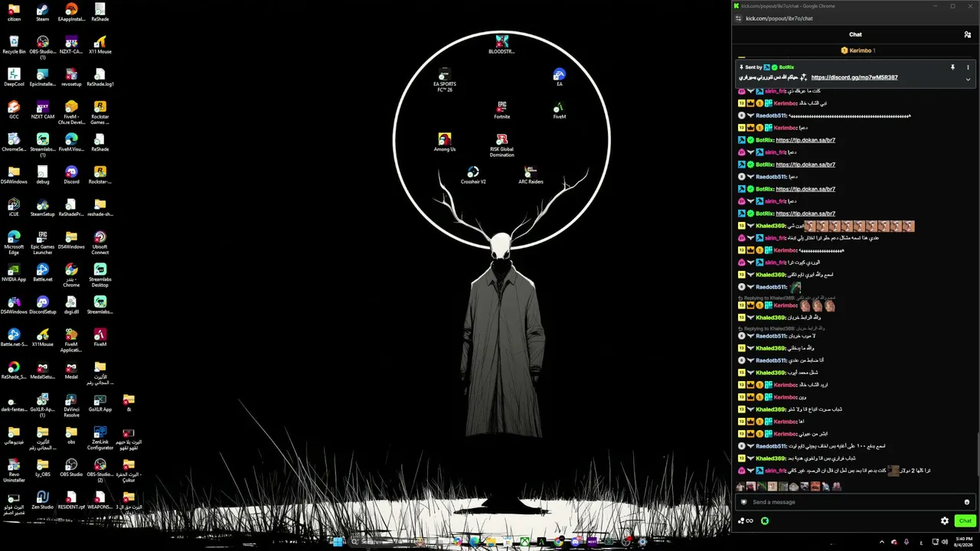Select the BLOODSTRIKE desktop shortcut
This screenshot has width=980, height=551.
[501, 44]
